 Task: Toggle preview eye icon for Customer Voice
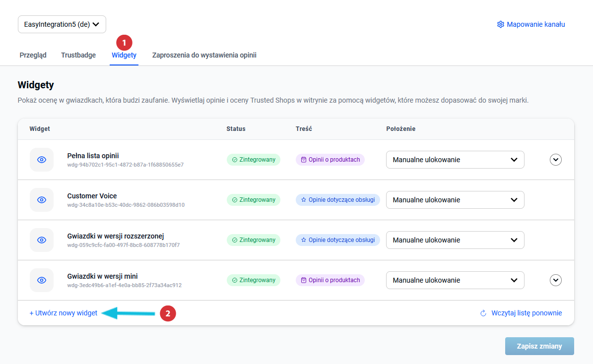tap(42, 200)
